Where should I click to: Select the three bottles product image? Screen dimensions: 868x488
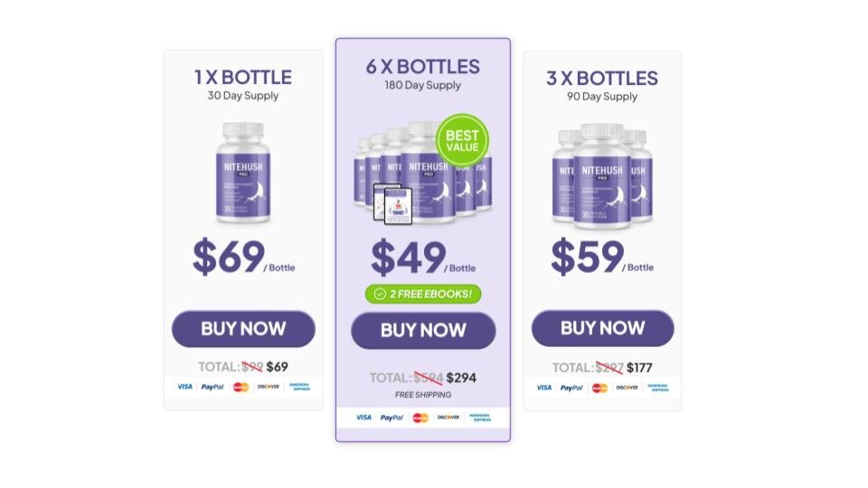click(602, 174)
